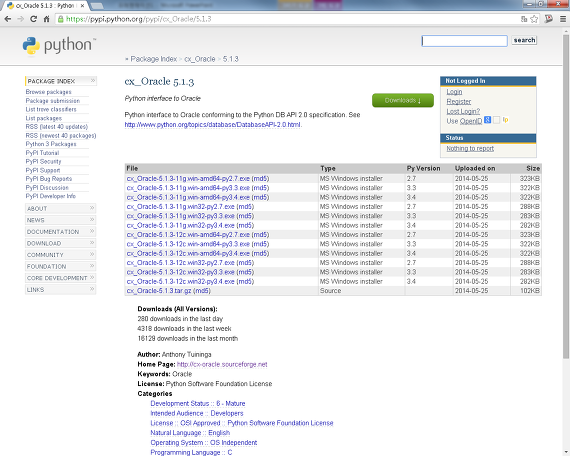570x456 pixels.
Task: Open the Chrome menu hamburger icon
Action: click(563, 19)
